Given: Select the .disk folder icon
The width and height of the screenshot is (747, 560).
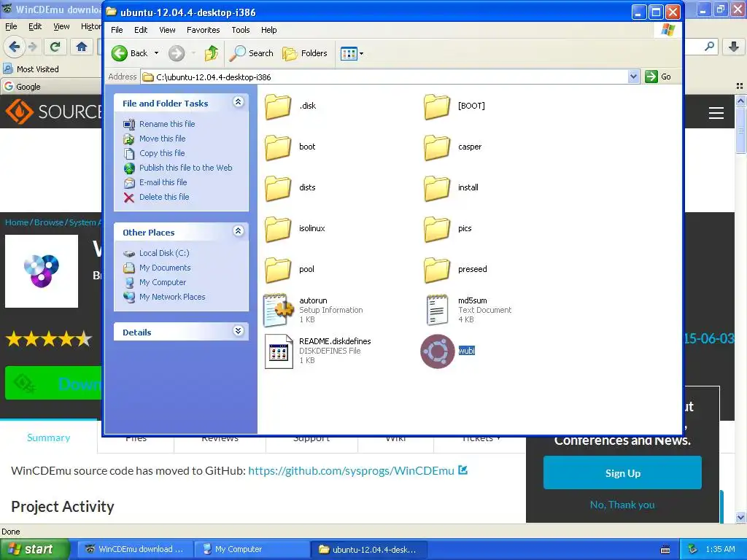Looking at the screenshot, I should coord(278,106).
